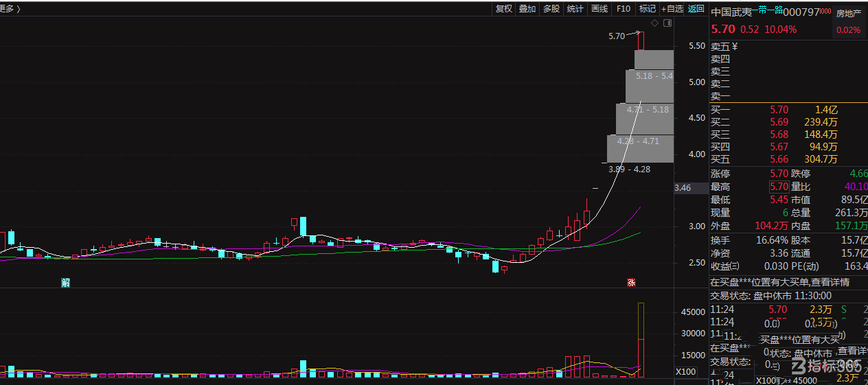Image resolution: width=868 pixels, height=385 pixels.
Task: Click the 卖三 order row label
Action: [720, 71]
